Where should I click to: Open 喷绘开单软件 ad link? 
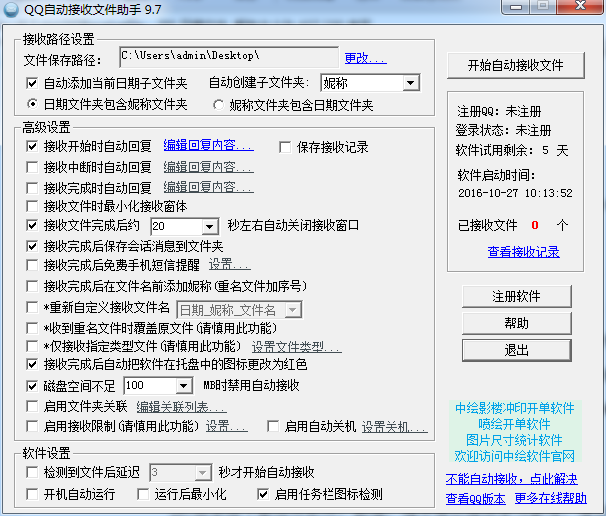[x=514, y=424]
